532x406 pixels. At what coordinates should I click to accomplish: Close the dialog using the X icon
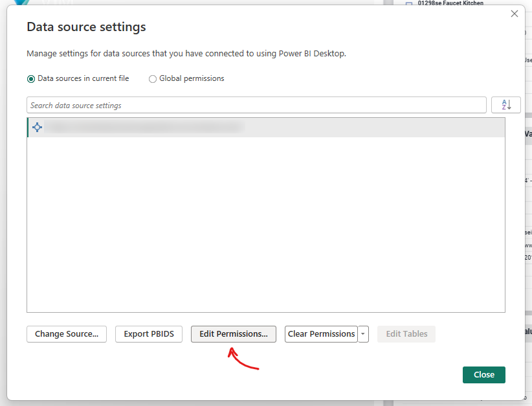pyautogui.click(x=515, y=14)
